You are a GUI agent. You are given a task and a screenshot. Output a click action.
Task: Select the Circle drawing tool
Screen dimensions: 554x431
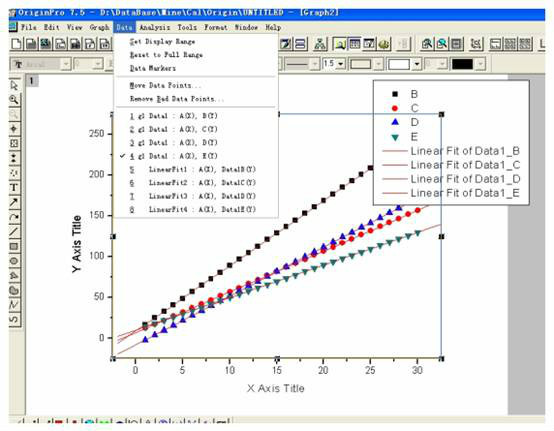pos(14,261)
